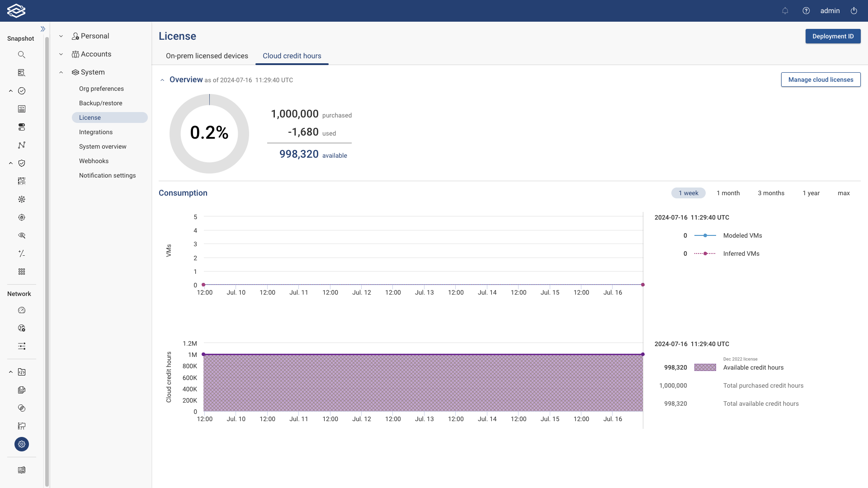This screenshot has height=488, width=868.
Task: Click the notification bell in the top bar
Action: coord(785,10)
